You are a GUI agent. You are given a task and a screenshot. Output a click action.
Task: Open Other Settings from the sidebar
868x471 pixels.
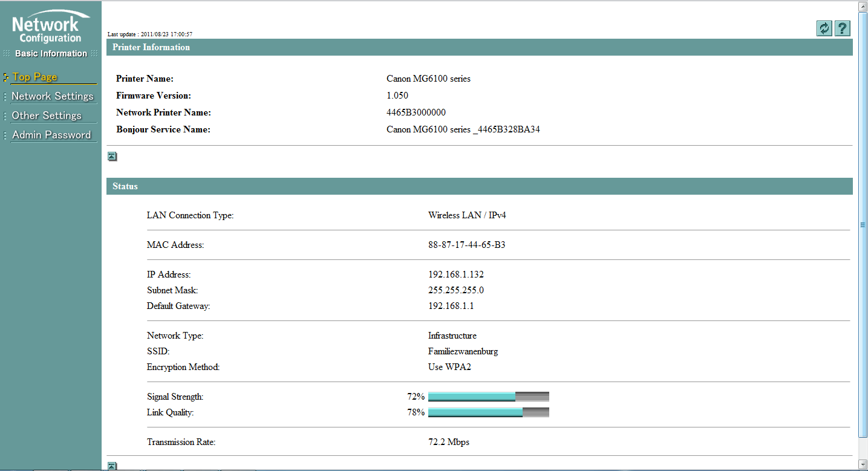[x=47, y=115]
